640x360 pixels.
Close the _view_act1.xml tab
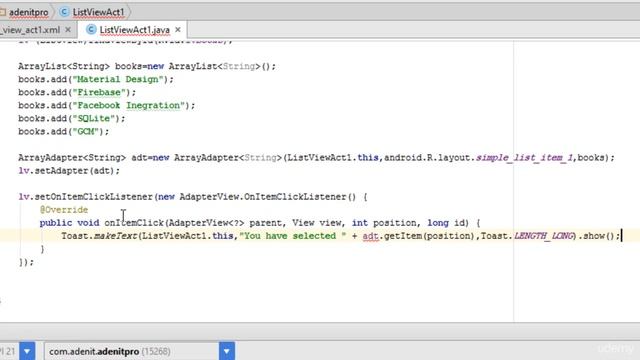[x=68, y=30]
